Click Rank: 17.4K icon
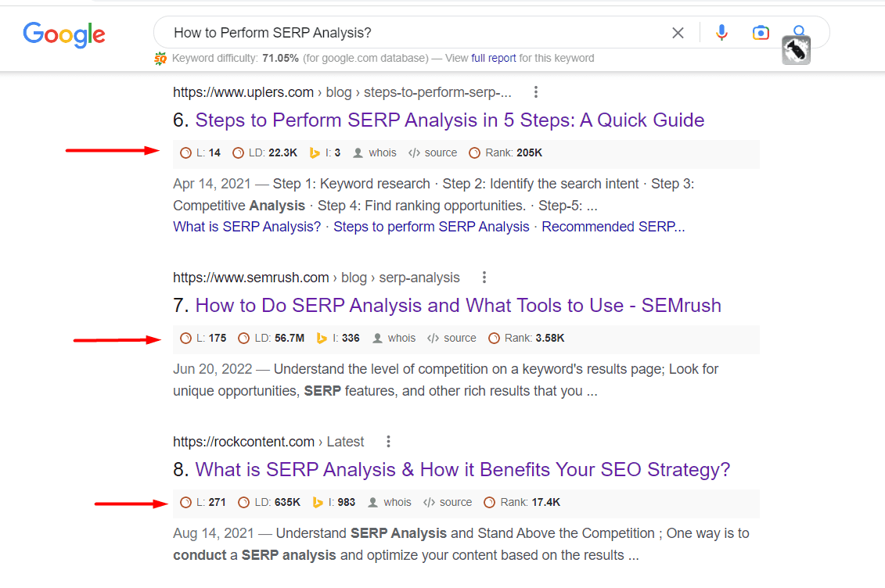The height and width of the screenshot is (588, 885). tap(490, 502)
